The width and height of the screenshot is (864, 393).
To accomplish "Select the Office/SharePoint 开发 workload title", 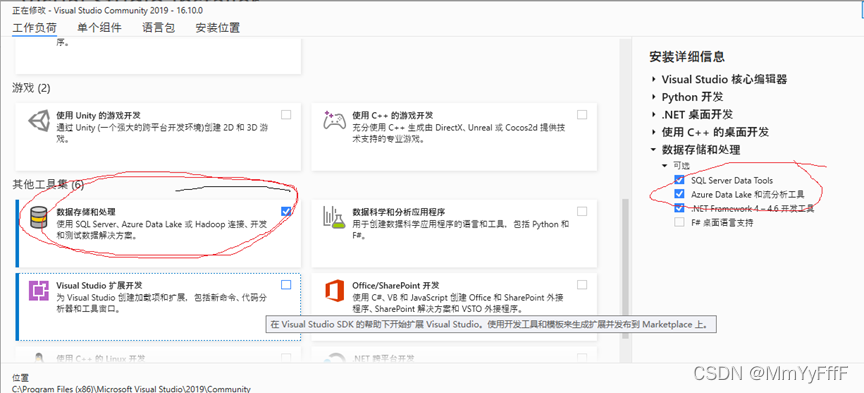I will (x=396, y=286).
